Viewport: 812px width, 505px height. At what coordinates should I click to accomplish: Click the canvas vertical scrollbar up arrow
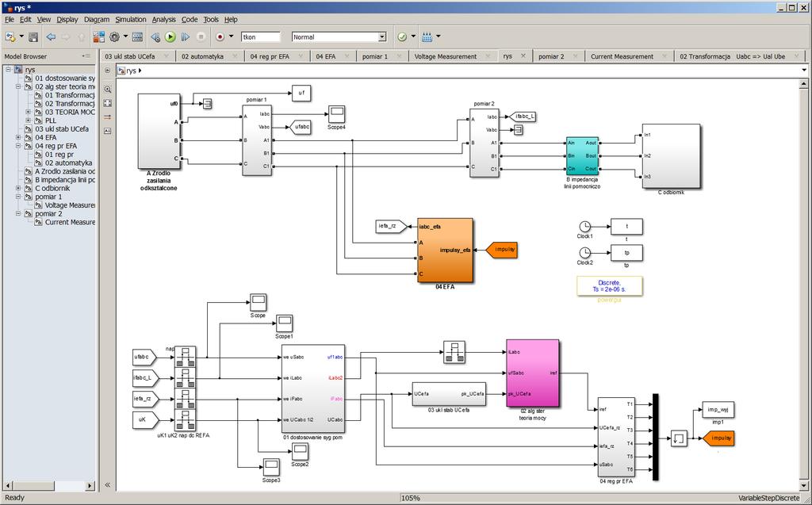point(804,84)
